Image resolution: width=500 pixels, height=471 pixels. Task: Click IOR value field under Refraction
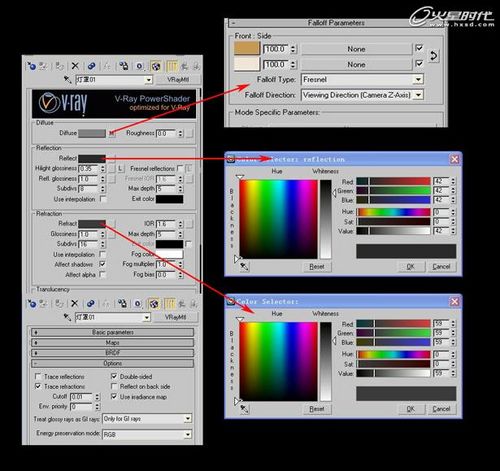tap(166, 224)
